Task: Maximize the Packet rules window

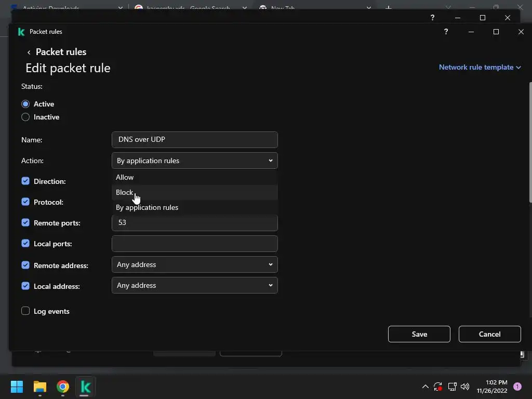Action: (x=496, y=32)
